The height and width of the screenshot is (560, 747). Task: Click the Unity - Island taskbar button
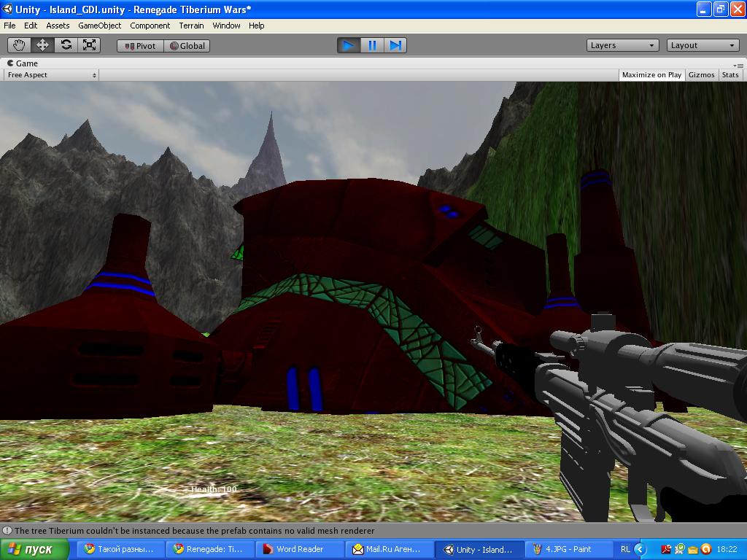479,550
